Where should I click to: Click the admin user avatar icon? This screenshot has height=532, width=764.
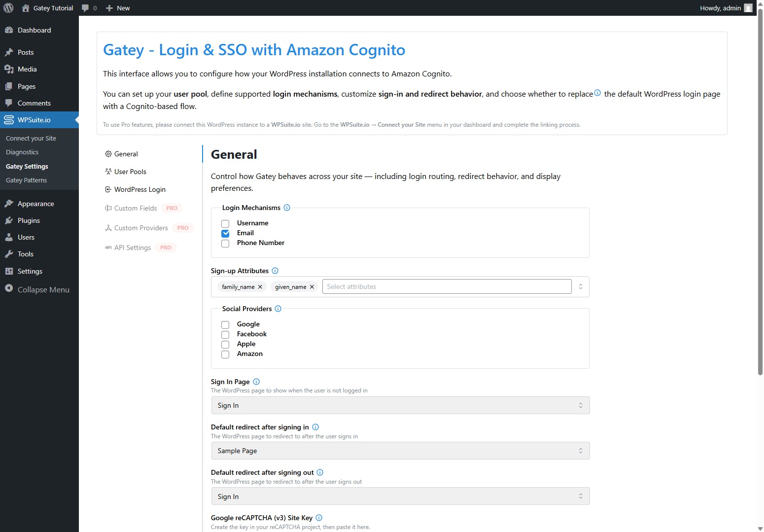748,8
